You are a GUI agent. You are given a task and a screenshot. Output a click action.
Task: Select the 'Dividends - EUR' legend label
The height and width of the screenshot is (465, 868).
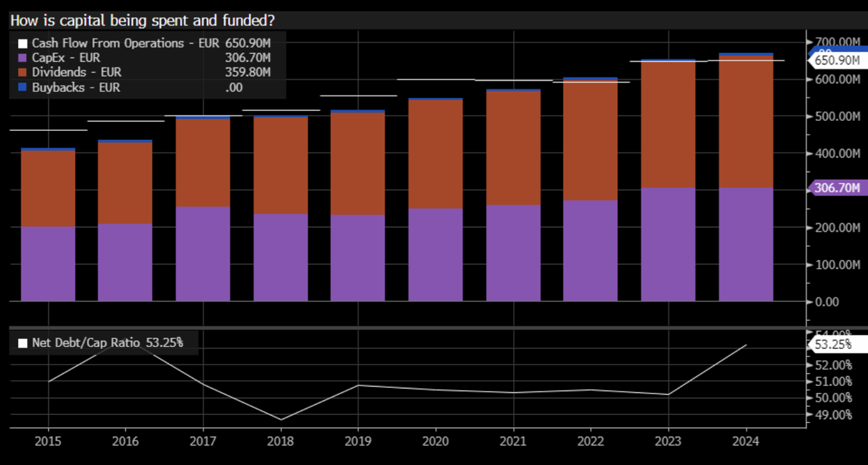coord(77,73)
